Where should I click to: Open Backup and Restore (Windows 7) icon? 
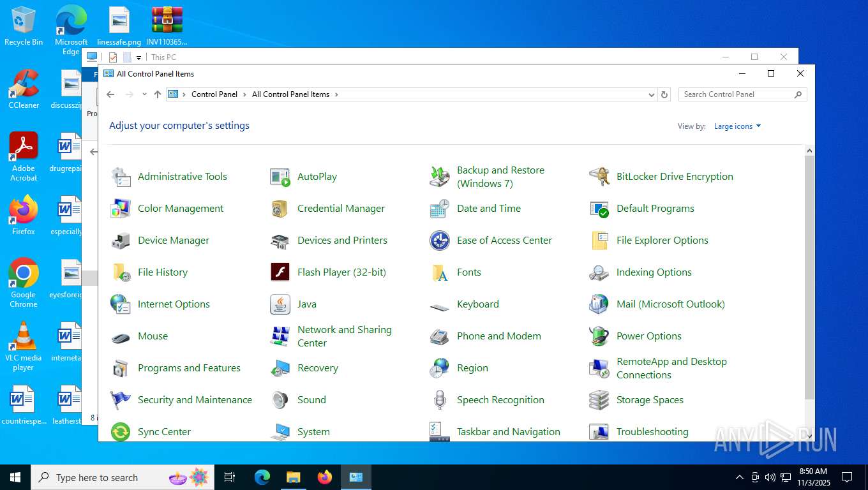[x=440, y=177]
